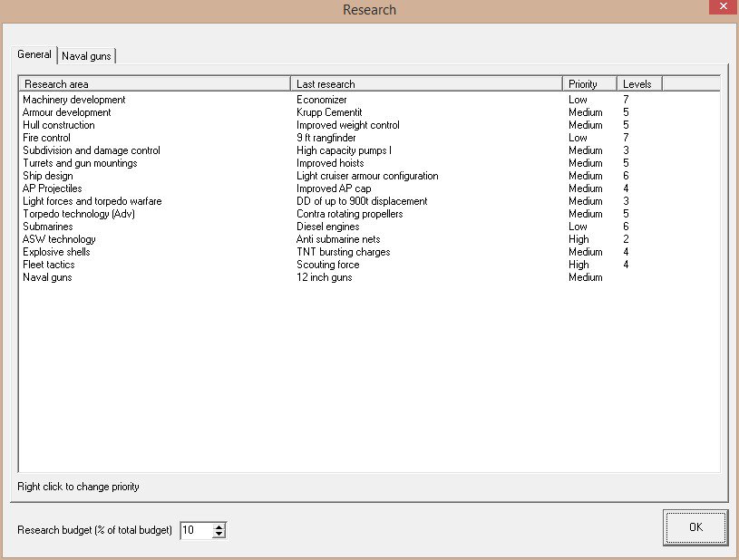Close the Research window
The width and height of the screenshot is (739, 560).
(724, 6)
